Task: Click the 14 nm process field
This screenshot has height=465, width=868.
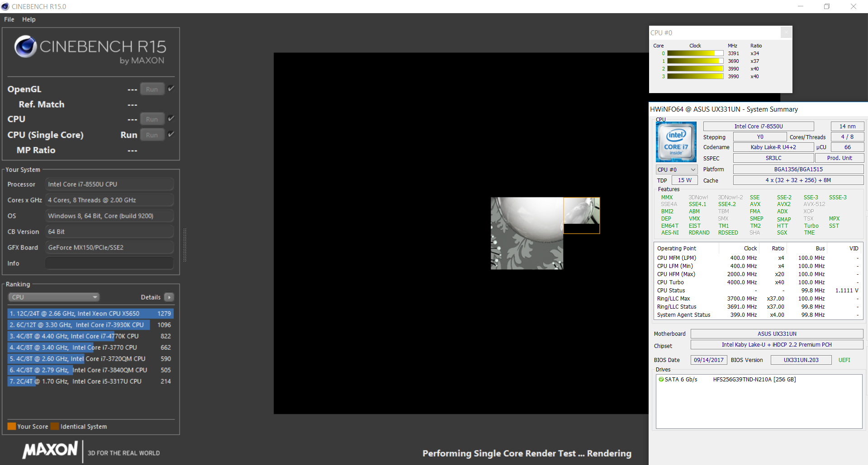Action: pos(847,126)
